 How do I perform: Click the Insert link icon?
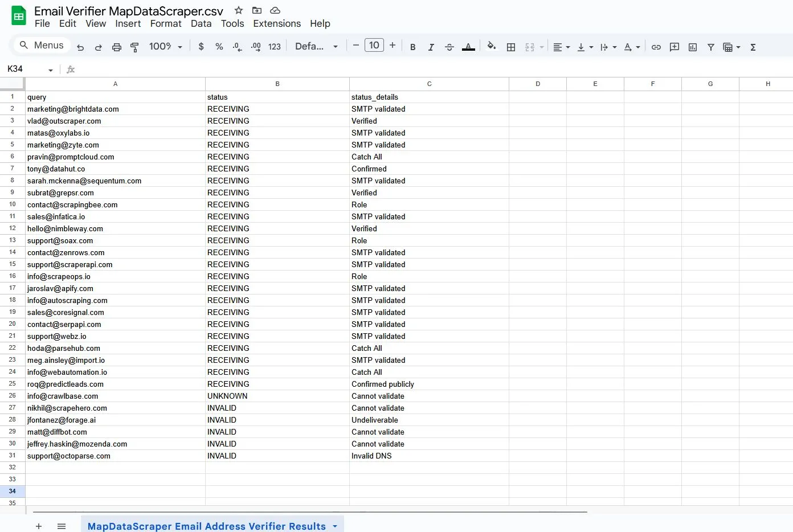(x=656, y=47)
